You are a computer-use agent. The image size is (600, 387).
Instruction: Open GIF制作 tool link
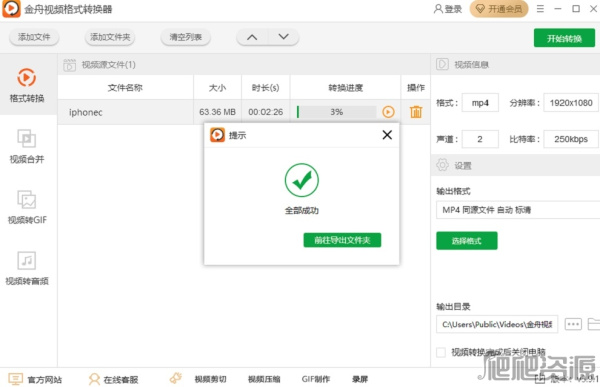click(x=316, y=379)
